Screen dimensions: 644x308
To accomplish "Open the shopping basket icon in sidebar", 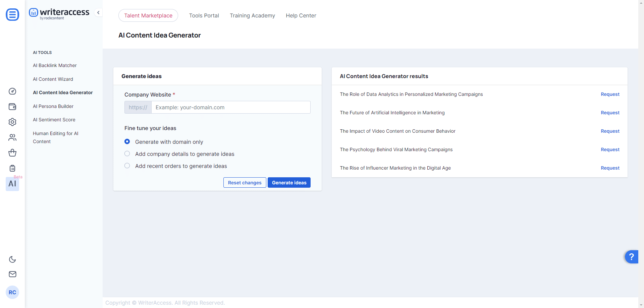I will (12, 153).
